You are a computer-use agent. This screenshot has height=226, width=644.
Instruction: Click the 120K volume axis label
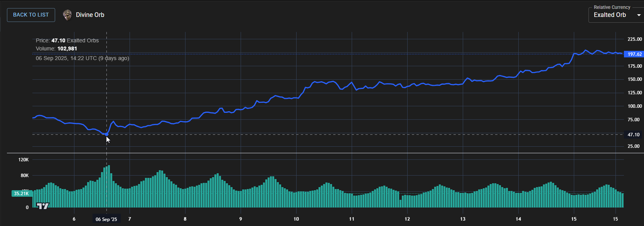click(24, 160)
